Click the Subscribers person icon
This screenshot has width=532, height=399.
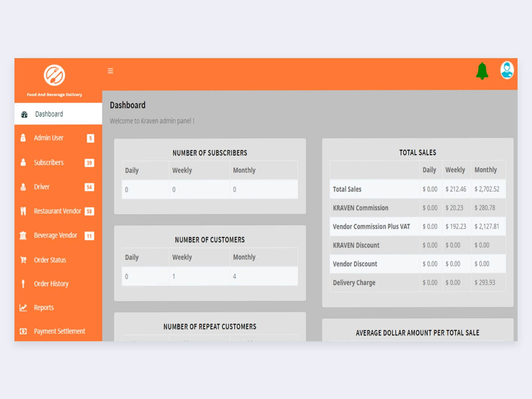coord(23,162)
